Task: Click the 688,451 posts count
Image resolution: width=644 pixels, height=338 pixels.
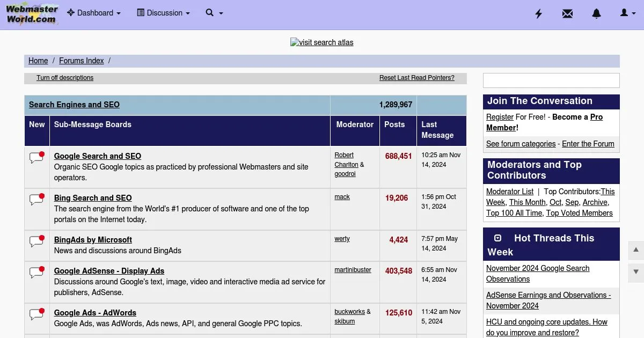Action: pyautogui.click(x=399, y=156)
